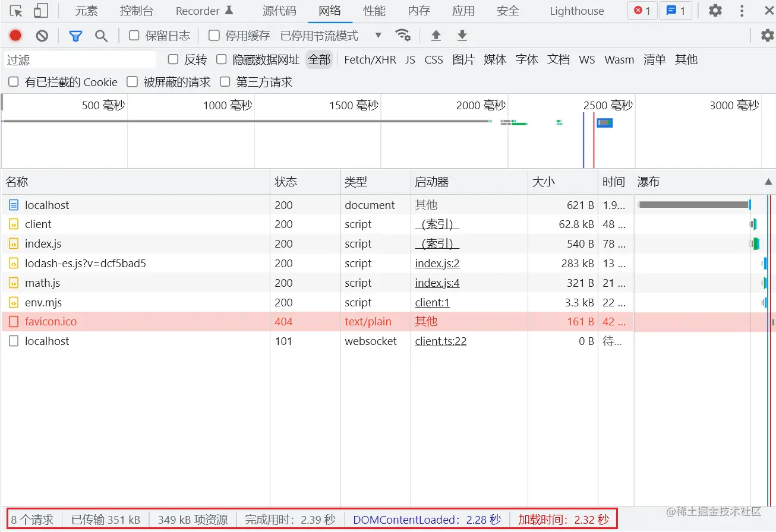Toggle the device toolbar icon
Viewport: 776px width, 532px height.
[41, 11]
